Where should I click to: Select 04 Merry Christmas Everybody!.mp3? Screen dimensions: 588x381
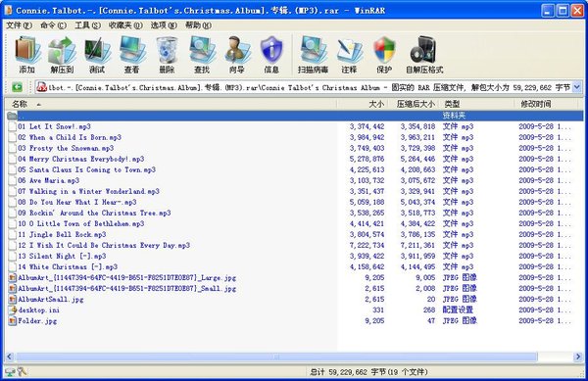[81, 160]
